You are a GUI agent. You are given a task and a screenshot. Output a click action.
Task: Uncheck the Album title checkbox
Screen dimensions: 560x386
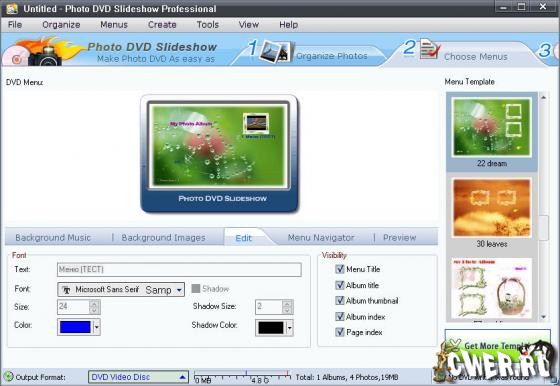[340, 285]
